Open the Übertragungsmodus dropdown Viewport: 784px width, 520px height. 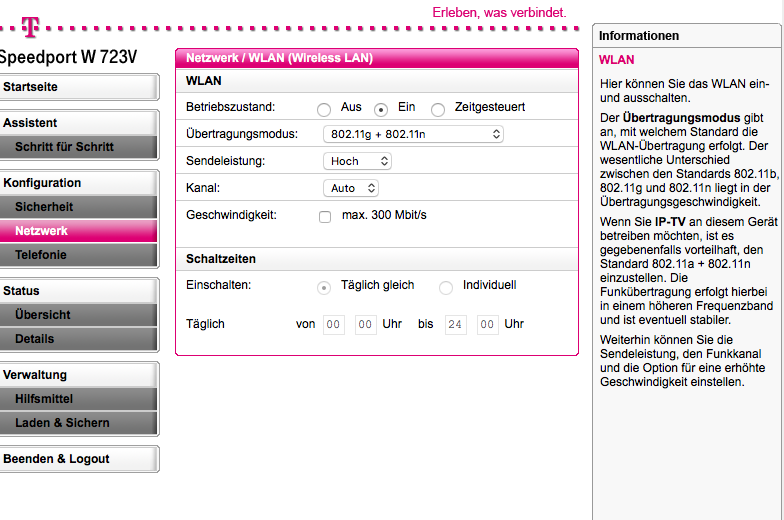tap(414, 134)
